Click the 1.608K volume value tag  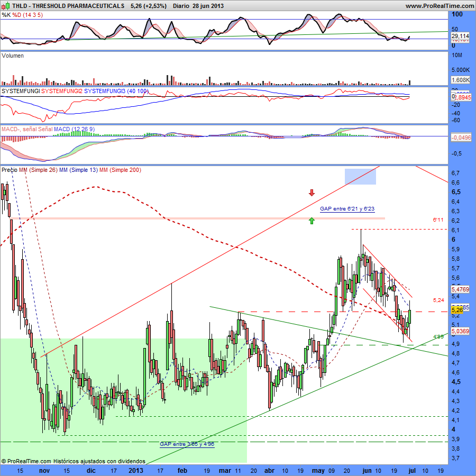pos(461,80)
